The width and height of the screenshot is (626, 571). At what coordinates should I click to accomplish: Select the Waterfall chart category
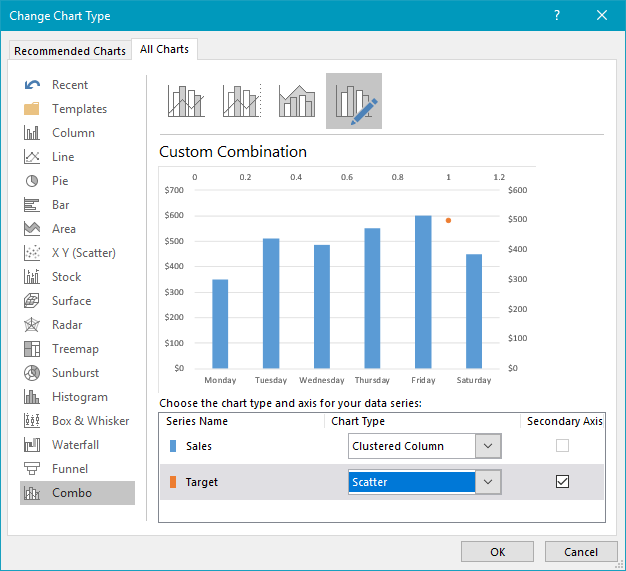click(x=77, y=445)
